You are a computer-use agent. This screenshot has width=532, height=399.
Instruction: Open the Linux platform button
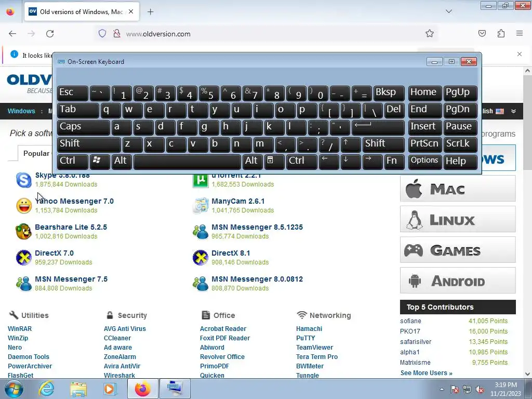[x=458, y=219]
